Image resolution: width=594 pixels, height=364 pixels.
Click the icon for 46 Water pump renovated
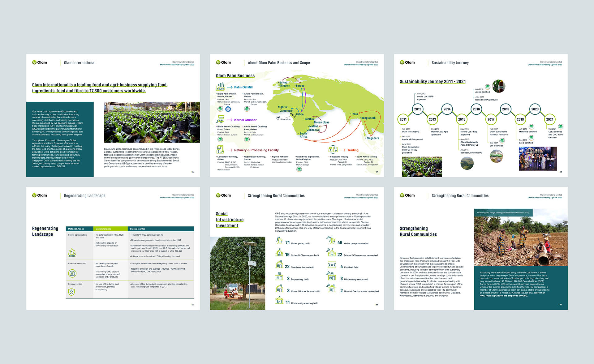click(x=331, y=240)
